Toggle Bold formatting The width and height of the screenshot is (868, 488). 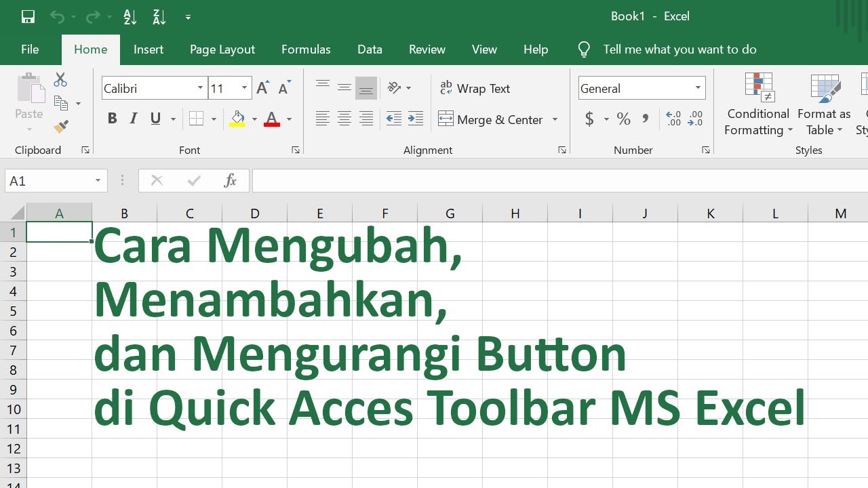tap(113, 119)
